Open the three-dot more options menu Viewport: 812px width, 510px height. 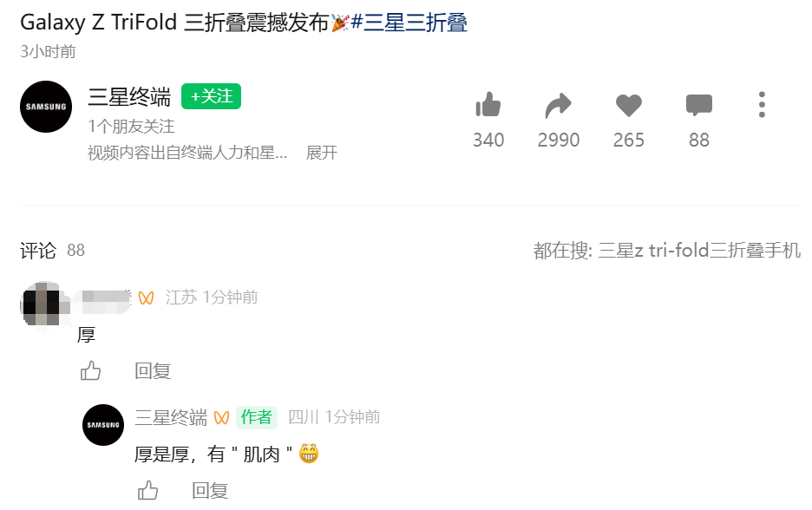[x=762, y=105]
